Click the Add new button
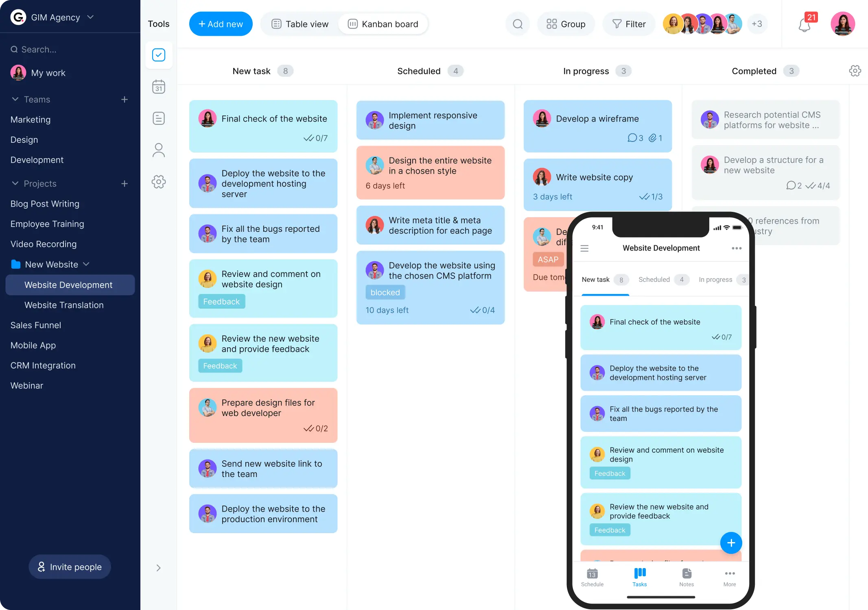 click(221, 24)
